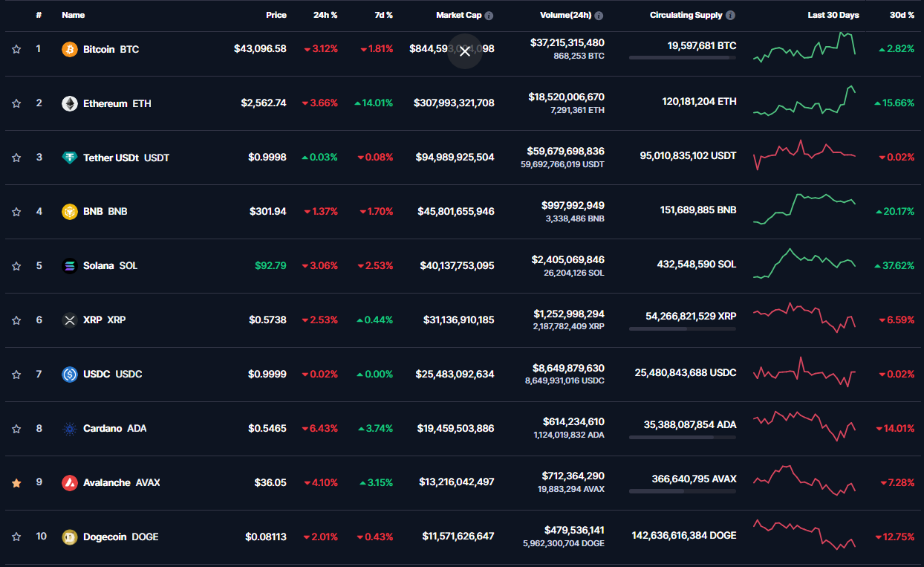Screen dimensions: 924x567
Task: Click the red Avalanche logo icon
Action: (x=70, y=482)
